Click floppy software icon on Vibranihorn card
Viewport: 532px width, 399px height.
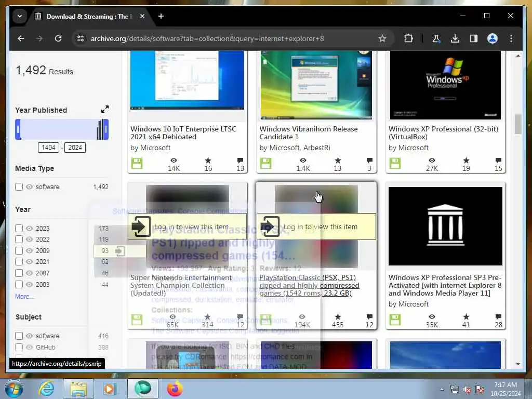(x=266, y=163)
